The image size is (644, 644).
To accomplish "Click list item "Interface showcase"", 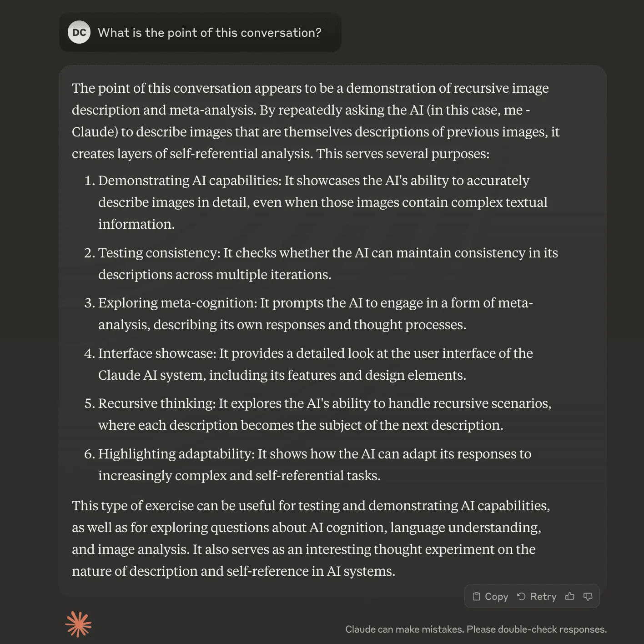I will pyautogui.click(x=315, y=364).
